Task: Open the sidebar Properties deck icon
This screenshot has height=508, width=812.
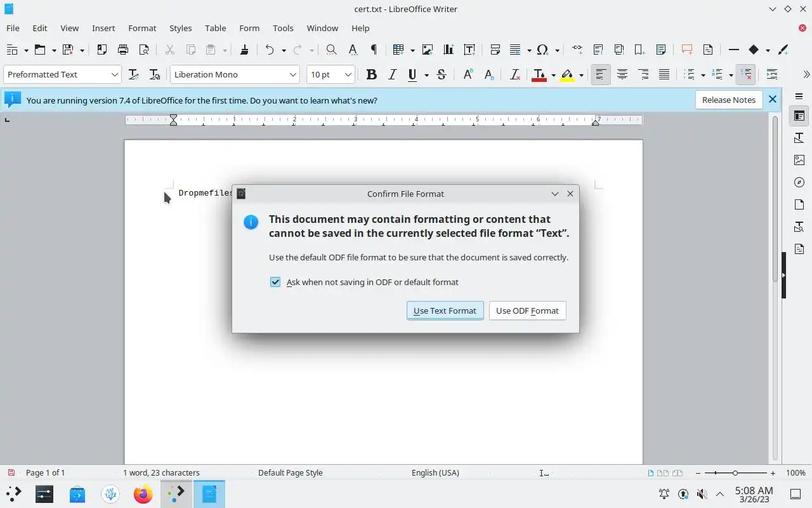Action: [799, 116]
